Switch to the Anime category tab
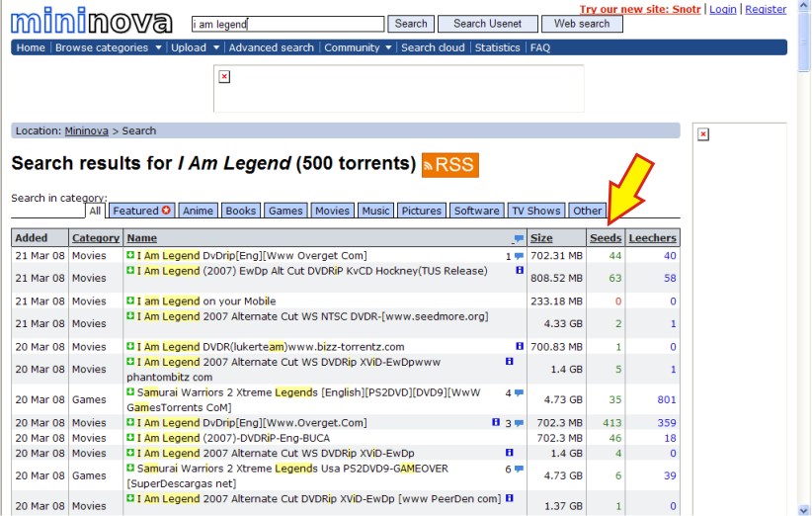 point(198,211)
